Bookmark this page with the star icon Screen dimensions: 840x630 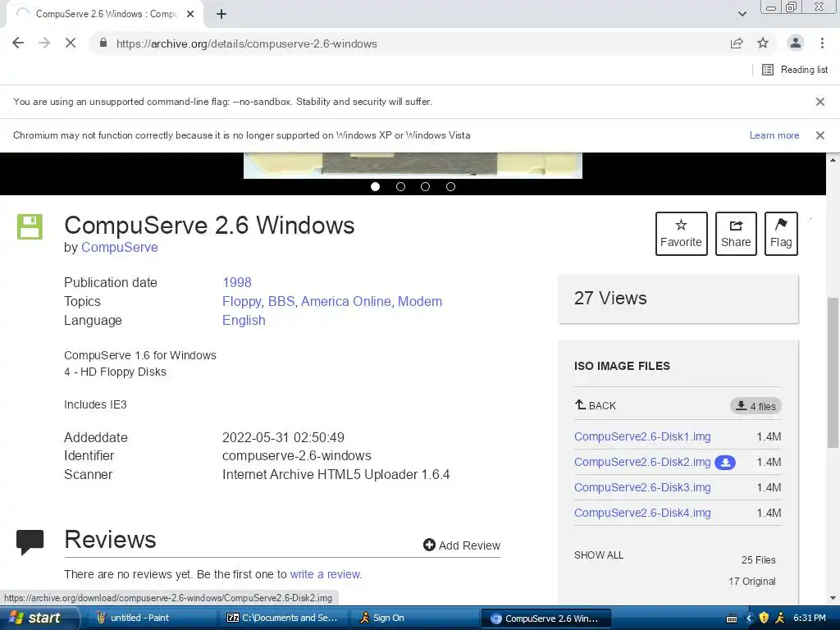(763, 43)
